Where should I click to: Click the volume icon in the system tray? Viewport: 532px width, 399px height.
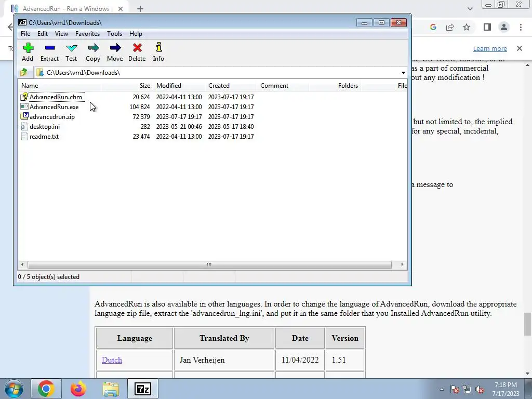[x=480, y=390]
